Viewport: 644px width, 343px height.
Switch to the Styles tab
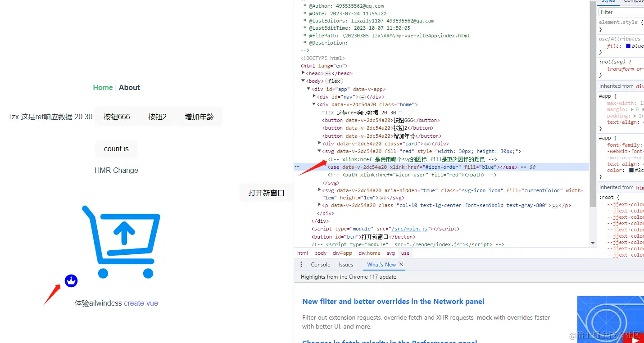(608, 2)
